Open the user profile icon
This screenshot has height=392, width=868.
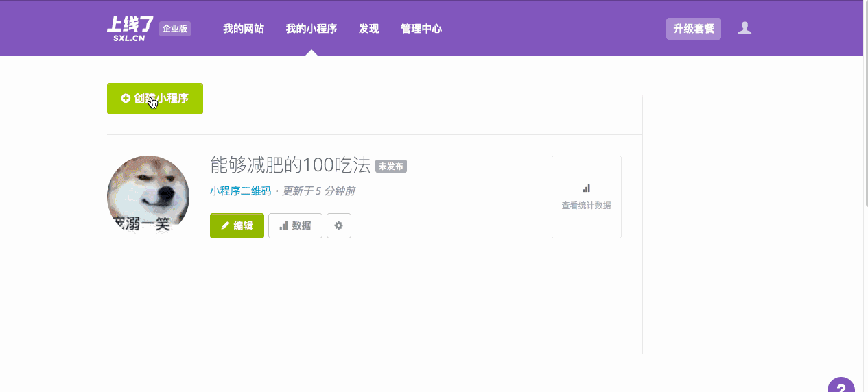(x=744, y=28)
